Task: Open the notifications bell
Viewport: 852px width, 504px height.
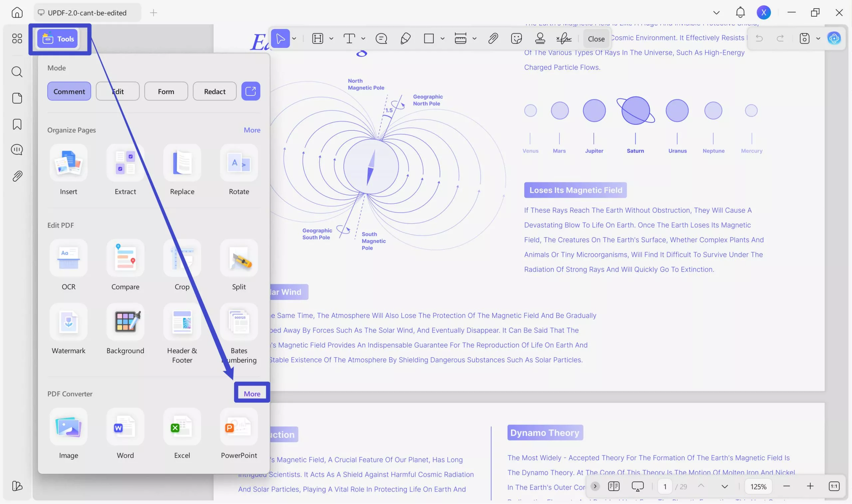Action: [740, 13]
